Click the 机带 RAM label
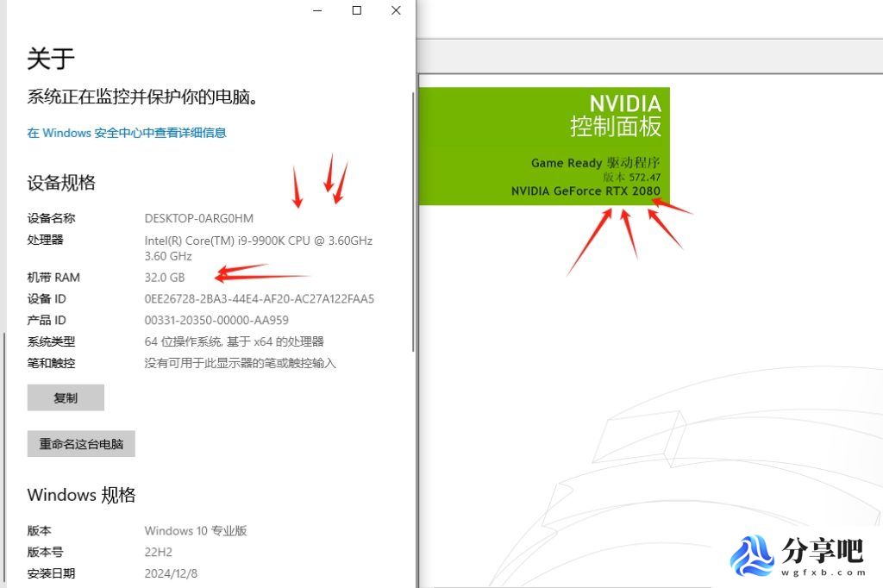This screenshot has height=588, width=883. [53, 277]
